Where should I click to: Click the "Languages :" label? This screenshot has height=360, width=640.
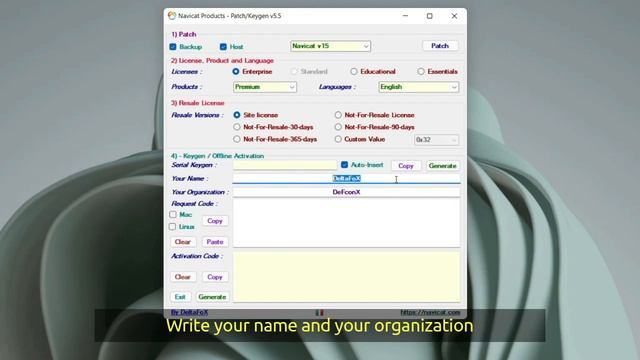click(x=337, y=87)
